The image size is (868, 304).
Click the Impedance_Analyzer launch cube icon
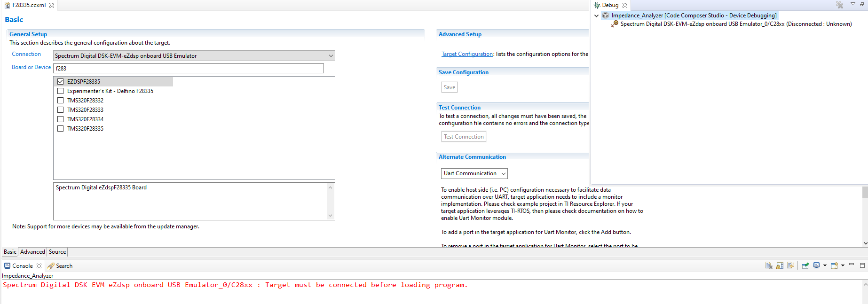point(606,16)
